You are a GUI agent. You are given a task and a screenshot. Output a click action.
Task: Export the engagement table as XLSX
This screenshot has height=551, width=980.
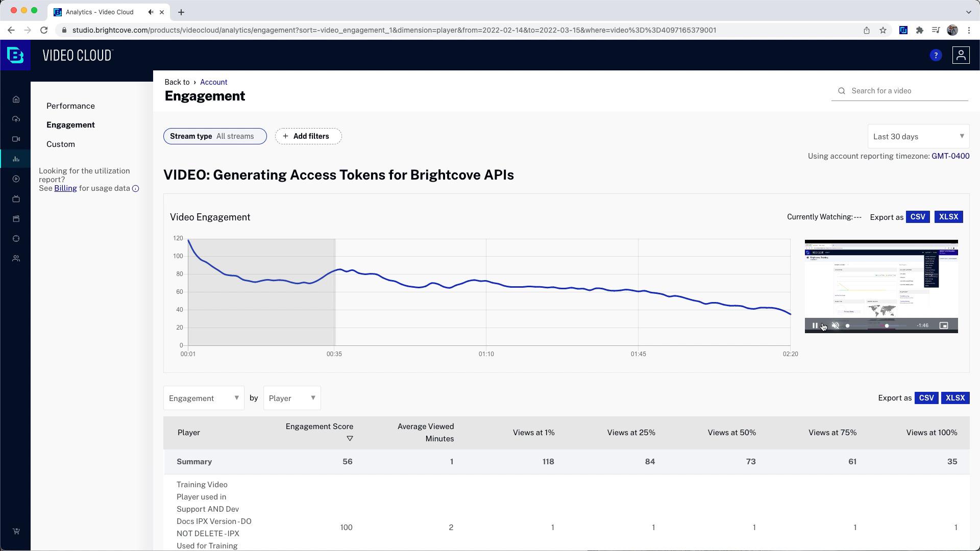point(955,398)
